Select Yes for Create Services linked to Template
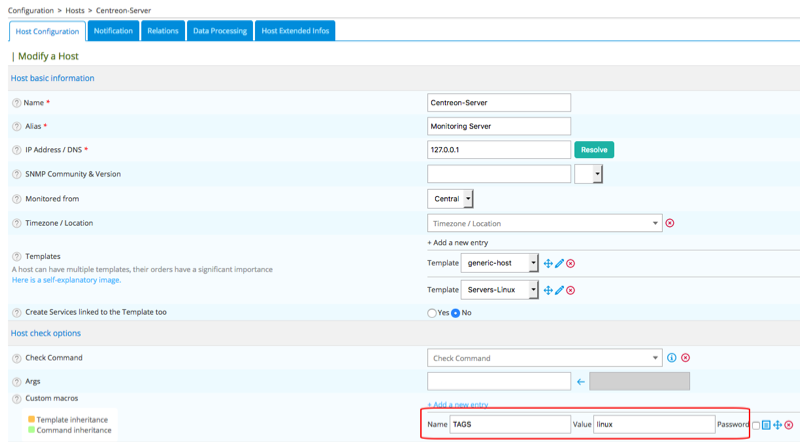The image size is (800, 442). (432, 313)
